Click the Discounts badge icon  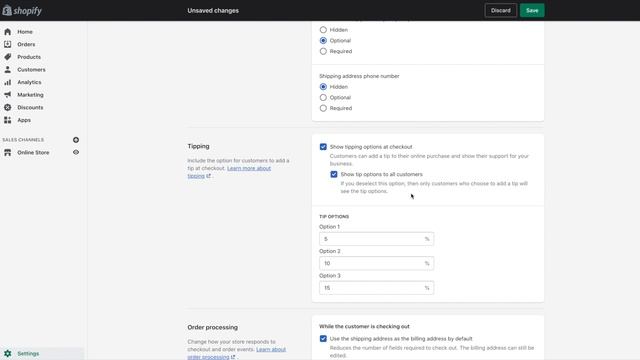tap(7, 107)
